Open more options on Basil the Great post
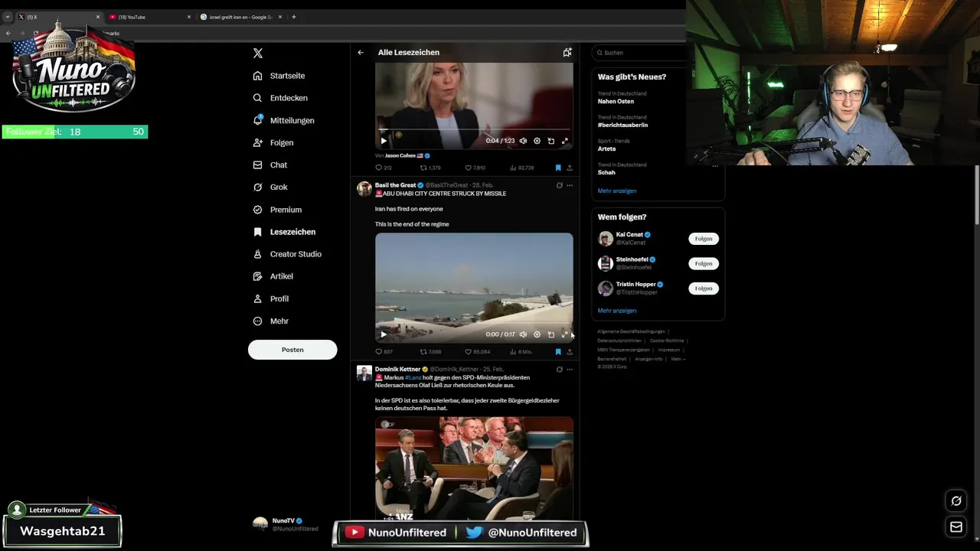980x551 pixels. 569,185
